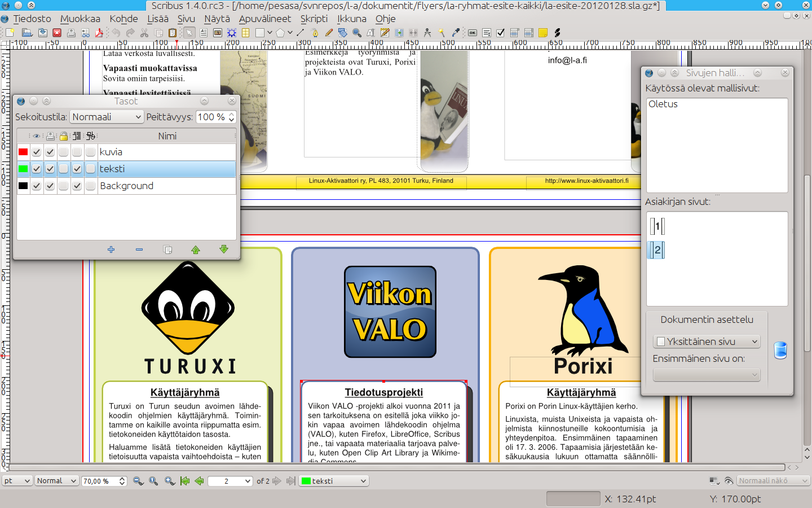The height and width of the screenshot is (508, 812).
Task: Click the green color swatch of teksti layer
Action: click(x=23, y=169)
